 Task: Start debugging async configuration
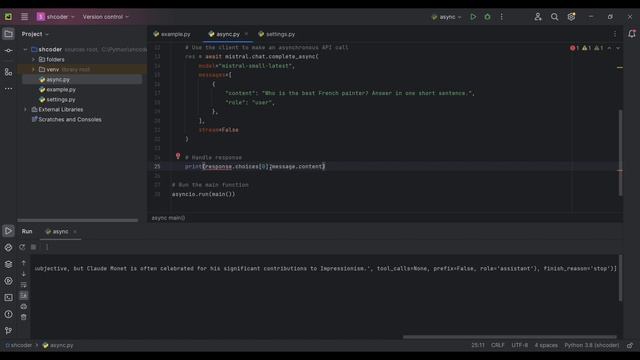pyautogui.click(x=487, y=17)
